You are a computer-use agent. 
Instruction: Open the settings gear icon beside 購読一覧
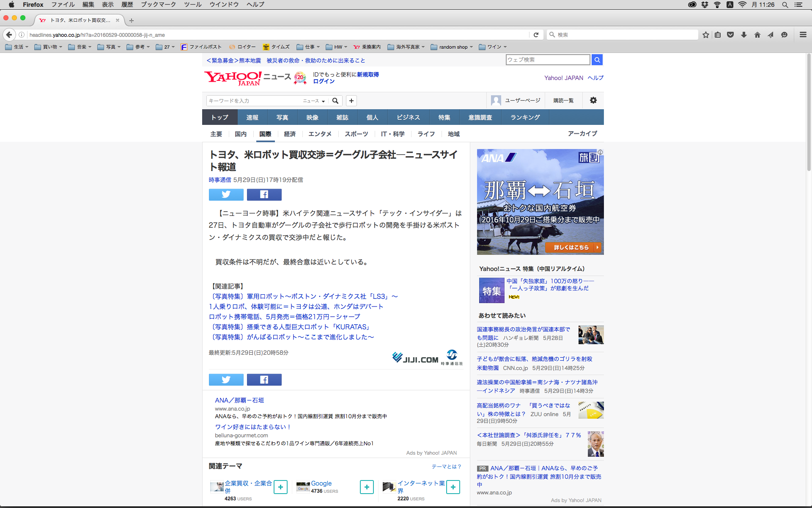[x=593, y=100]
